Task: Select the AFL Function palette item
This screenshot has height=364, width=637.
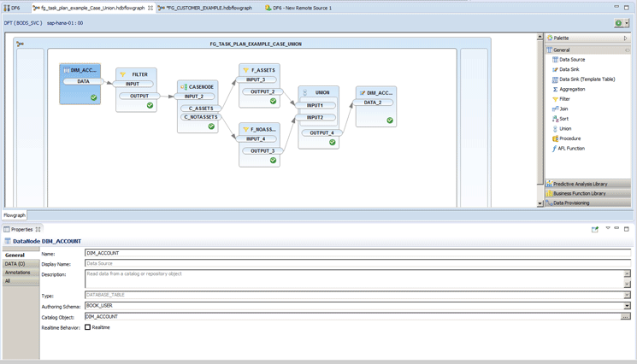Action: (x=571, y=148)
